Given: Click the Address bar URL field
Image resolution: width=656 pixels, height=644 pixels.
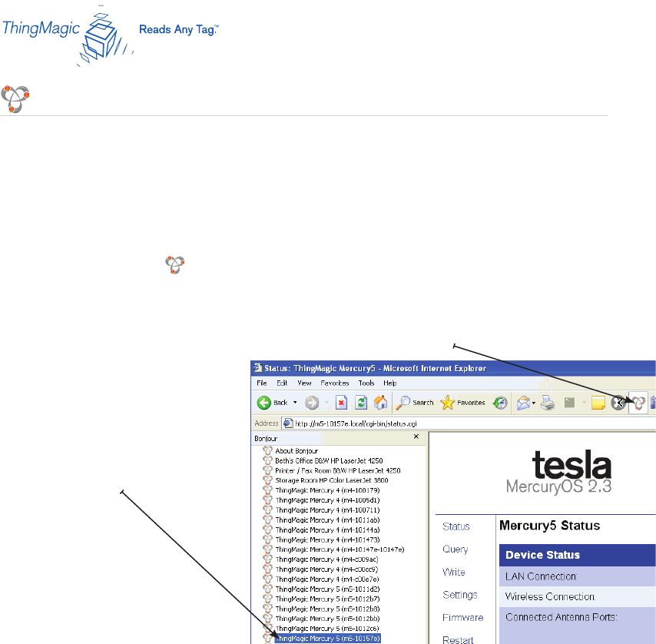Looking at the screenshot, I should pyautogui.click(x=469, y=423).
